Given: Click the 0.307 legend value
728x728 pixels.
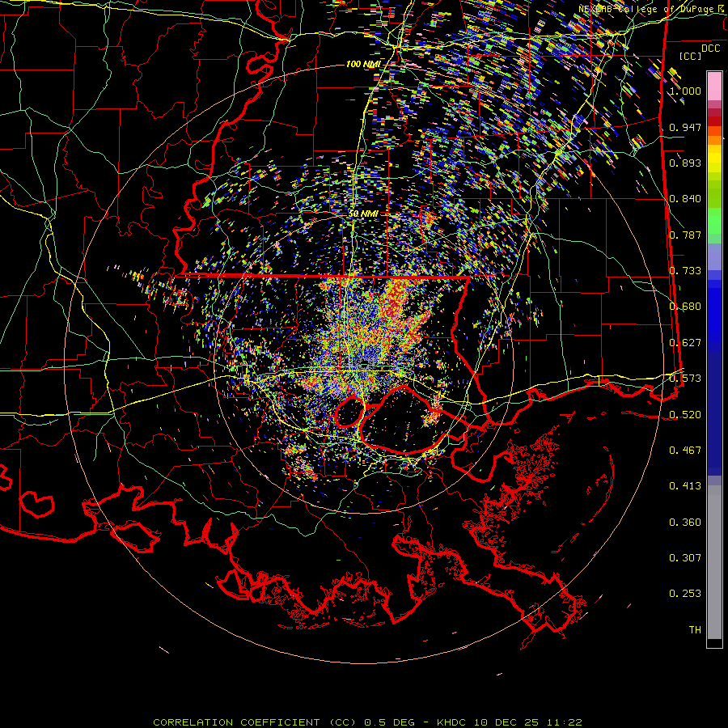Looking at the screenshot, I should (685, 558).
